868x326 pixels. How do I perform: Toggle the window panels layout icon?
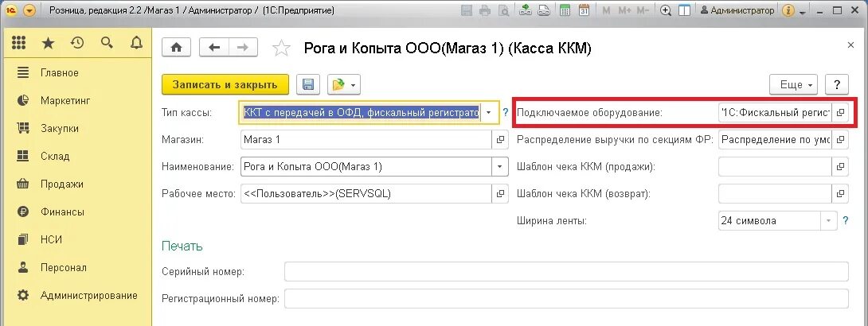pos(684,10)
